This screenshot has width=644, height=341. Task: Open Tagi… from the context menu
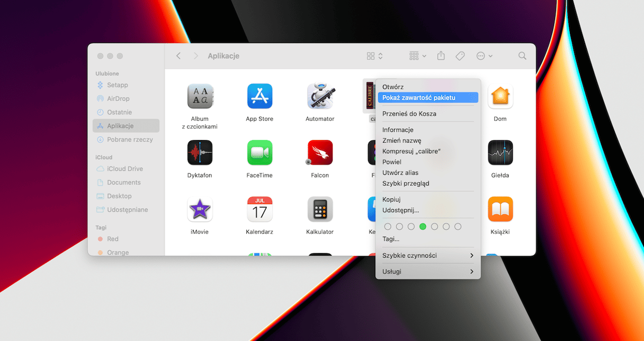pyautogui.click(x=428, y=239)
